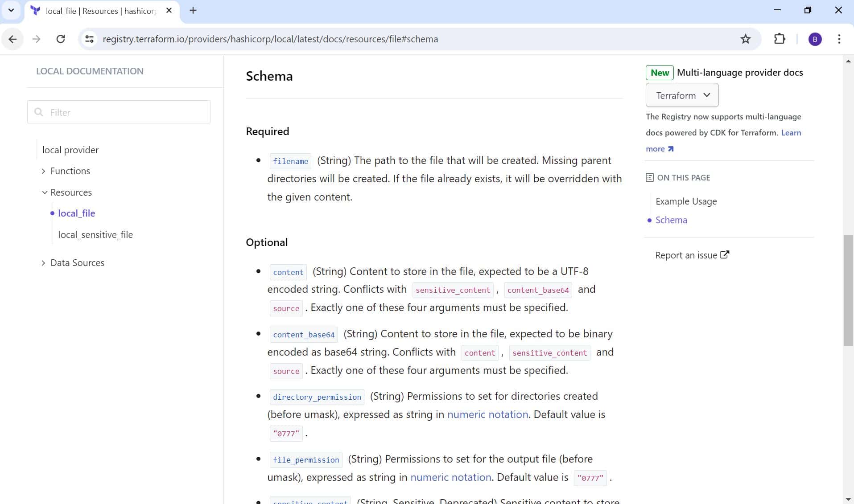854x504 pixels.
Task: Click the filename argument code tag
Action: tap(290, 161)
